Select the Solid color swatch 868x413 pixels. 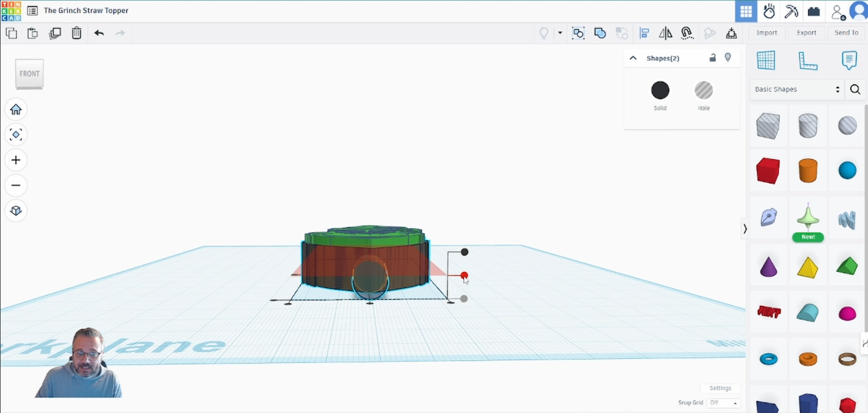click(660, 90)
